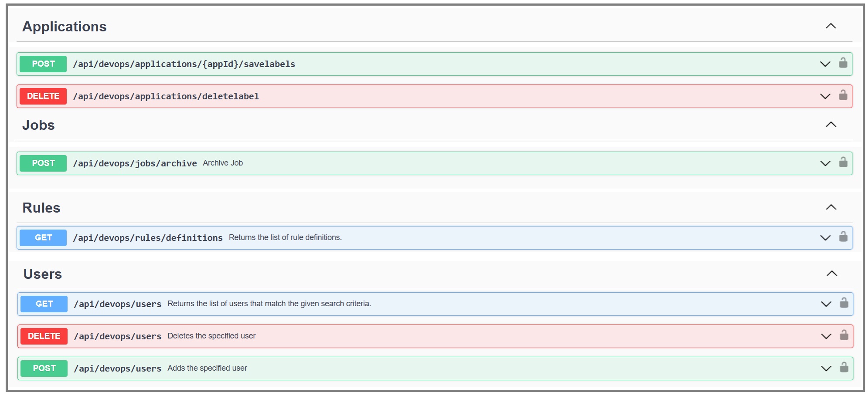Viewport: 868px width, 399px height.
Task: Expand the Archive Job endpoint arrow
Action: click(x=825, y=163)
